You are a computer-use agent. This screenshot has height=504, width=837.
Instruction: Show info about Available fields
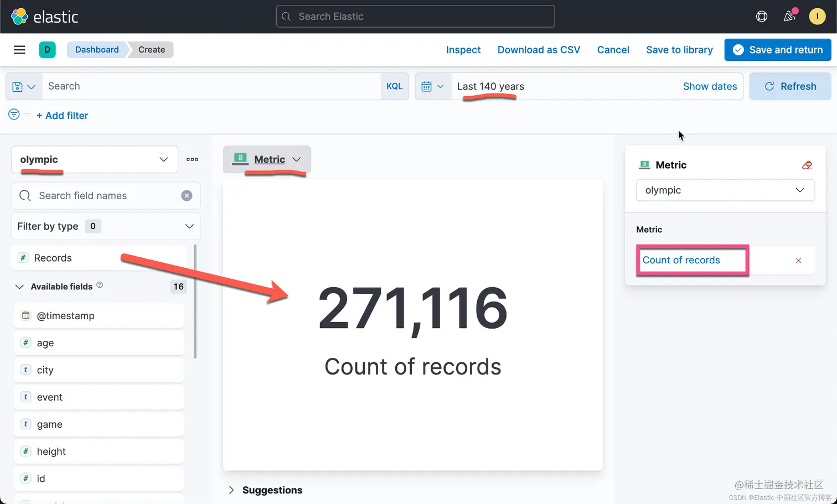(x=100, y=285)
